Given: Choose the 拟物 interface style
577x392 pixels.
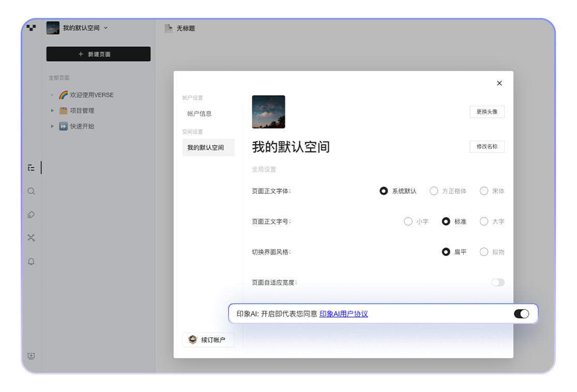Looking at the screenshot, I should pos(484,252).
